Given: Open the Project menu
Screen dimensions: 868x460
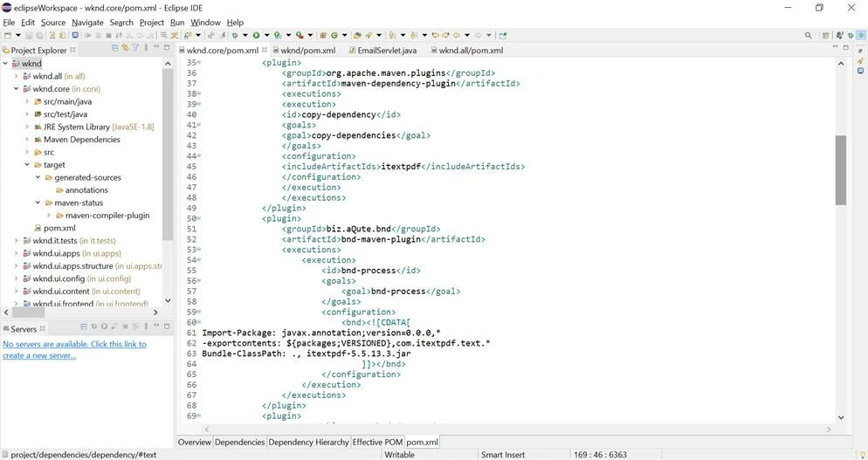Looking at the screenshot, I should [x=152, y=22].
